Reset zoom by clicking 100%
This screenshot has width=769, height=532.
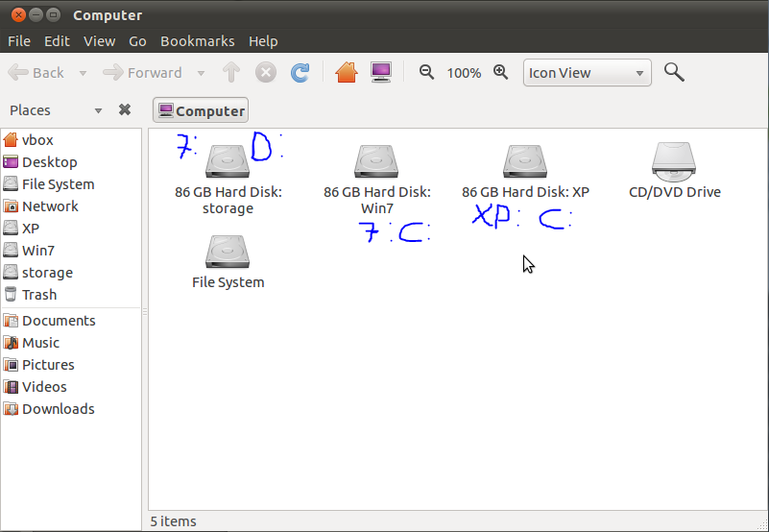pyautogui.click(x=464, y=73)
